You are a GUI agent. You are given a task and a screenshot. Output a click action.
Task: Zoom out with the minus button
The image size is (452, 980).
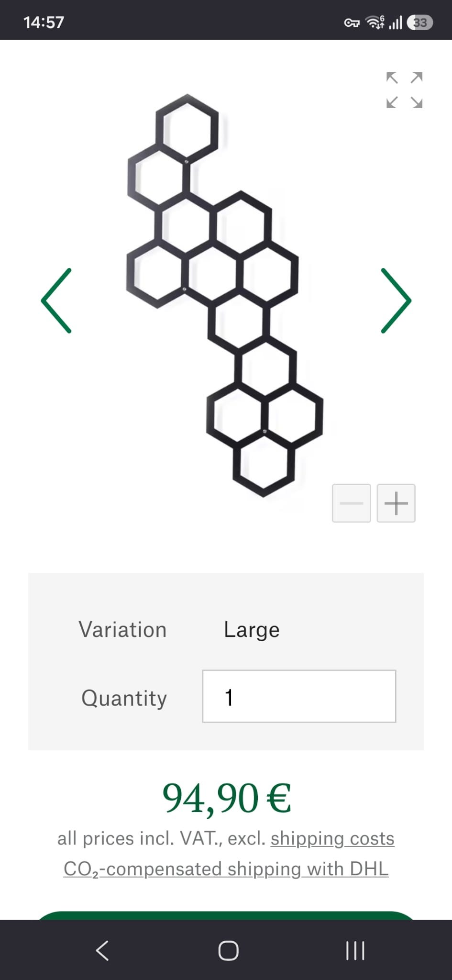coord(352,503)
